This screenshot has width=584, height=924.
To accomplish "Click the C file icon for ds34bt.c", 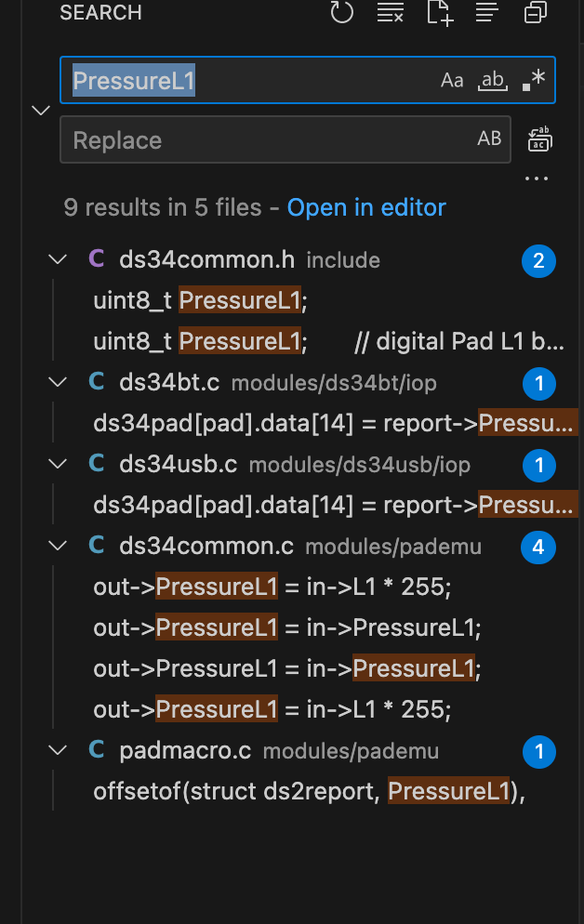I will point(102,382).
